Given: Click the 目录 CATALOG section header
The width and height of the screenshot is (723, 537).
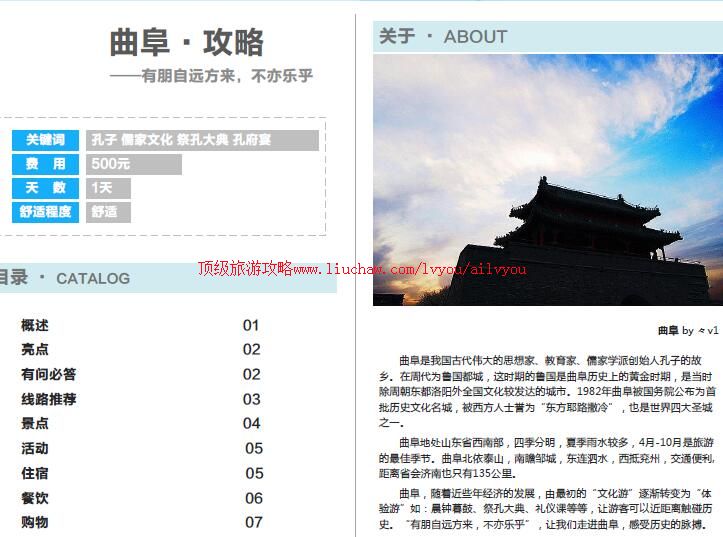Looking at the screenshot, I should click(65, 278).
